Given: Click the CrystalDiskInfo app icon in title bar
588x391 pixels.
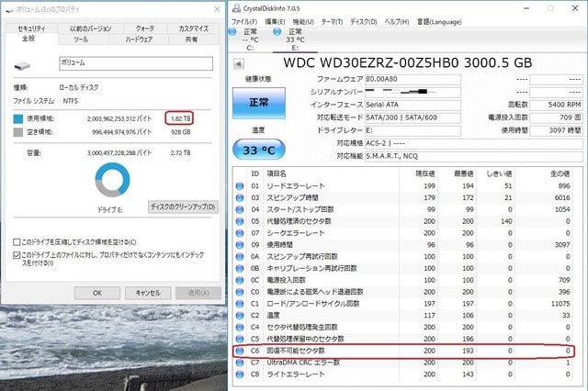Looking at the screenshot, I should (236, 8).
